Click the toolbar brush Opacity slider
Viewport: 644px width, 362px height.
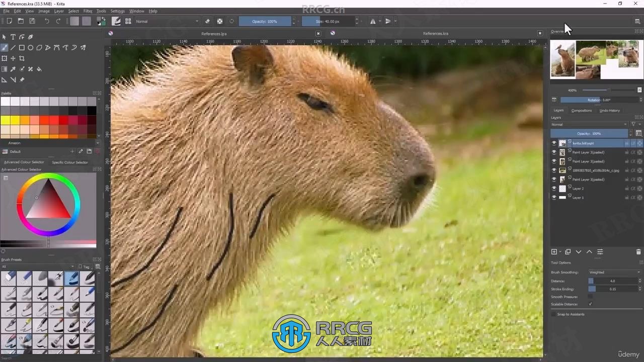(265, 21)
